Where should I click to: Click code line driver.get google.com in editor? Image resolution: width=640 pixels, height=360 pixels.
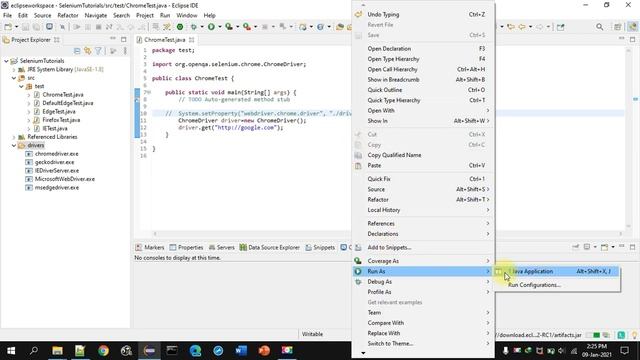click(x=231, y=128)
